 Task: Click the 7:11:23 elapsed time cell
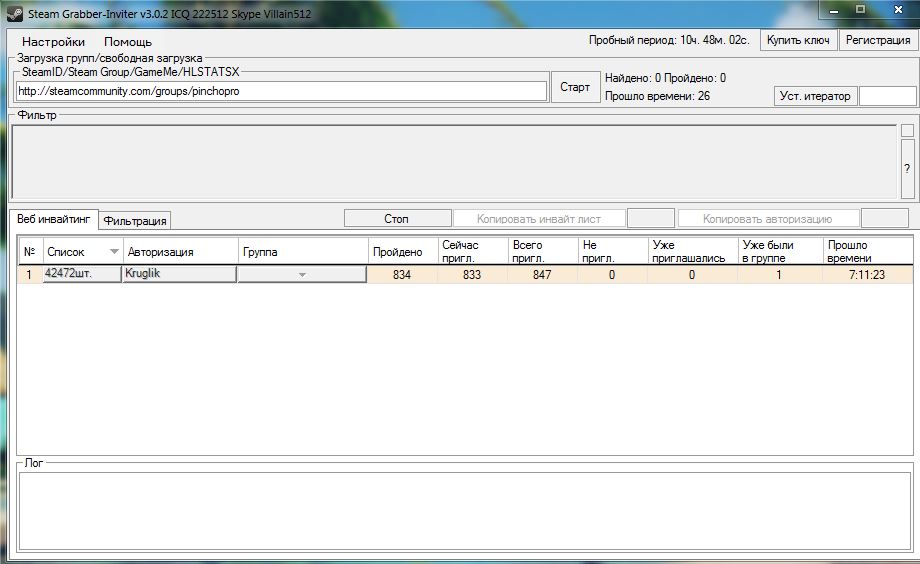pyautogui.click(x=867, y=275)
